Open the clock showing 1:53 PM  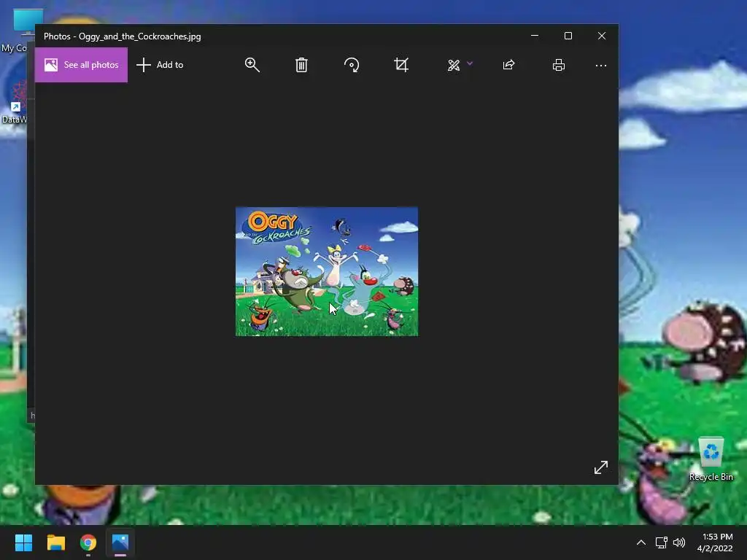point(715,542)
